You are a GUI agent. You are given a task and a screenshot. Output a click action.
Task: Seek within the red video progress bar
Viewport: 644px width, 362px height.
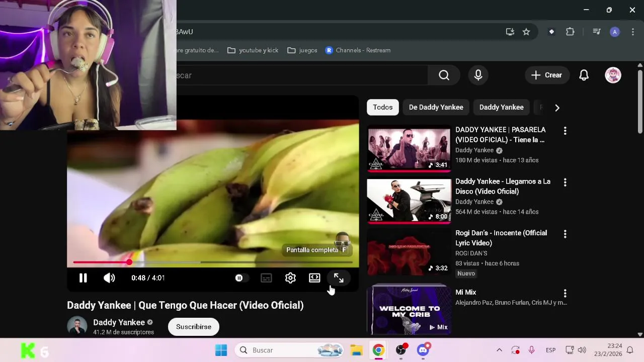(213, 262)
